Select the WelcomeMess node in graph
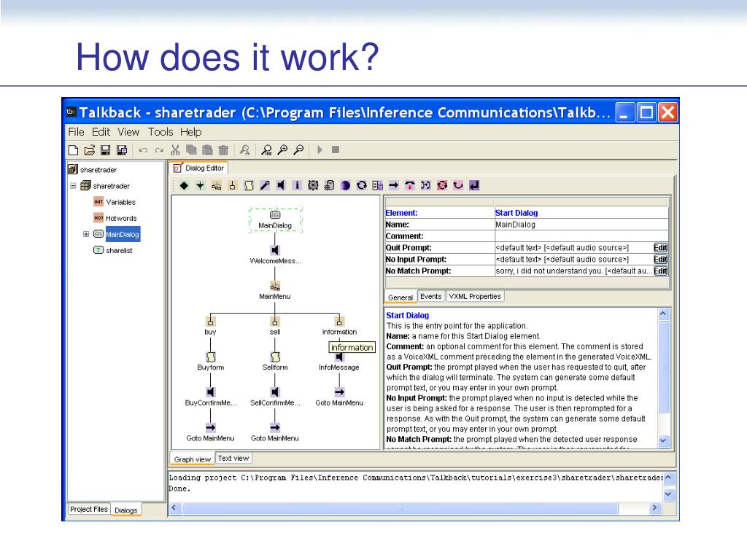Screen dimensions: 747x560 275,254
